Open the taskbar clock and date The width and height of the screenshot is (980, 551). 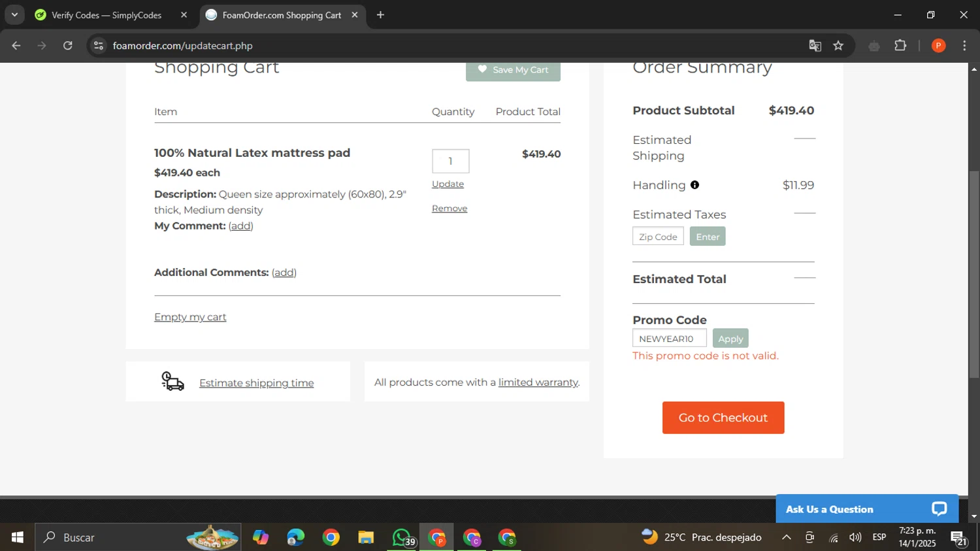[x=917, y=537]
